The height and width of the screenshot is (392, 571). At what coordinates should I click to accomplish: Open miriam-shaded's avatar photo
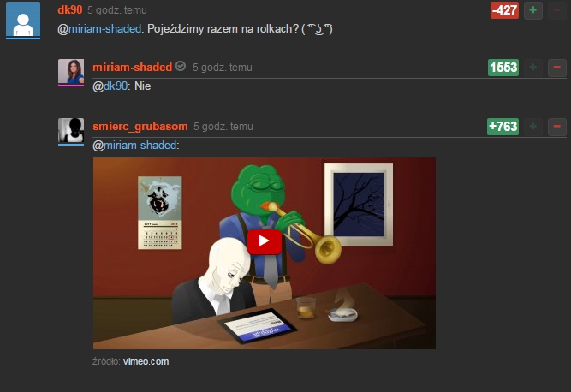coord(71,72)
